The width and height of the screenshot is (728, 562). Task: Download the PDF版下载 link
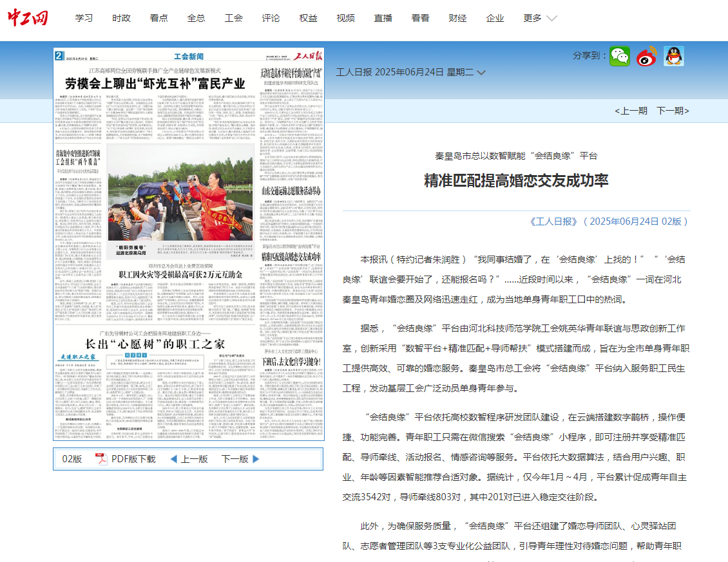pos(133,459)
